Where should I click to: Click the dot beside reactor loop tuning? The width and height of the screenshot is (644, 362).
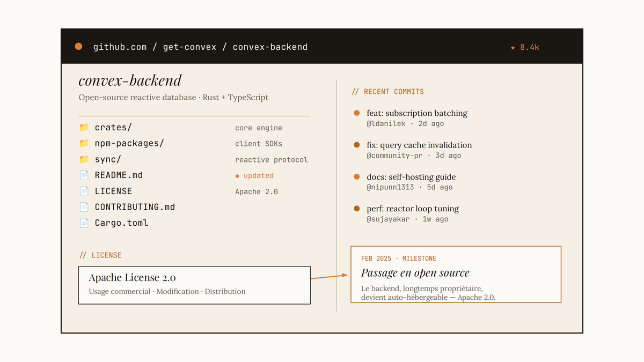[357, 208]
